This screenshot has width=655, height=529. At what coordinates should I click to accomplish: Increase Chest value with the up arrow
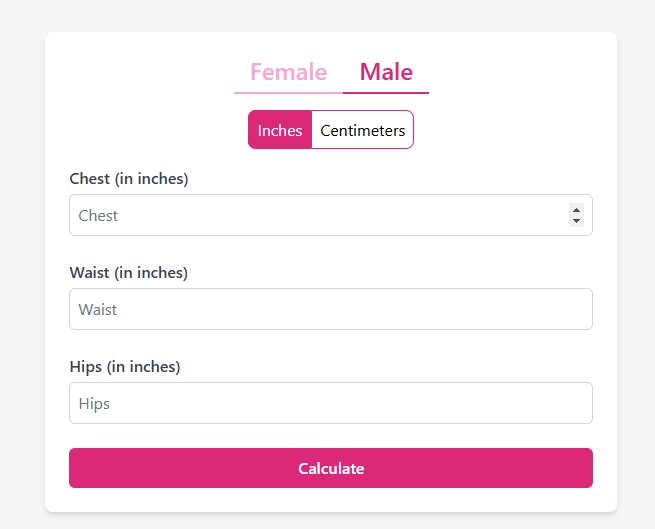pyautogui.click(x=576, y=209)
